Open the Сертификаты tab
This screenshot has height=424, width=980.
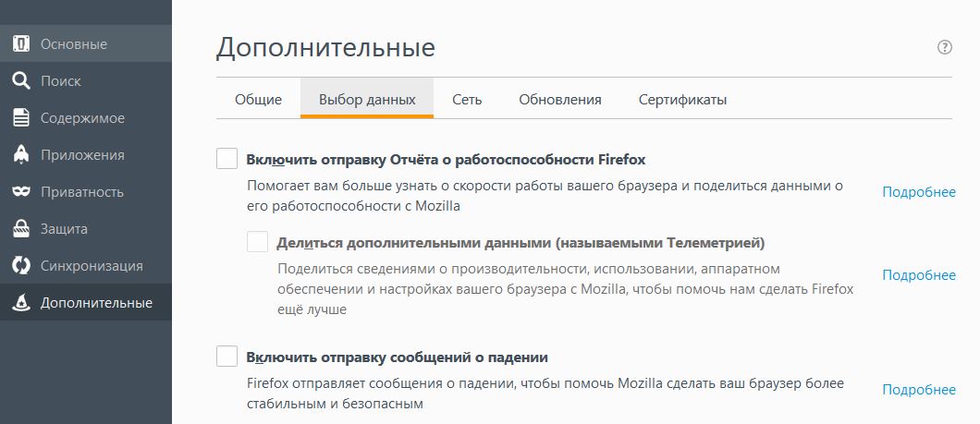click(x=682, y=100)
